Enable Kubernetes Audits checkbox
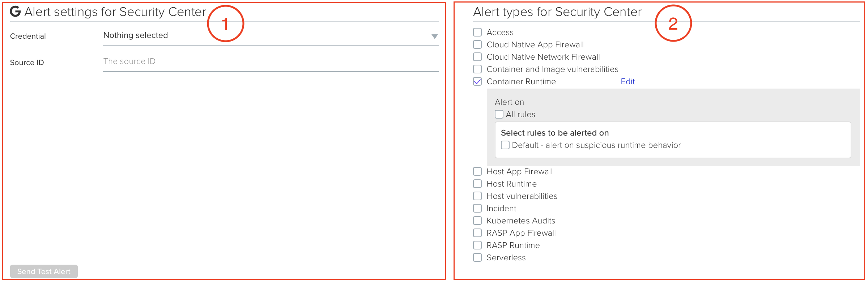The height and width of the screenshot is (282, 868). click(477, 221)
